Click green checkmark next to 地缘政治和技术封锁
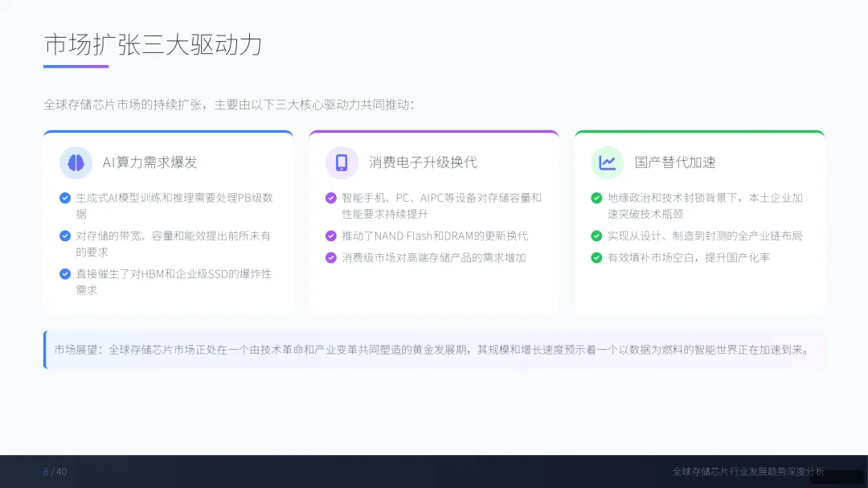The height and width of the screenshot is (488, 868). coord(596,198)
